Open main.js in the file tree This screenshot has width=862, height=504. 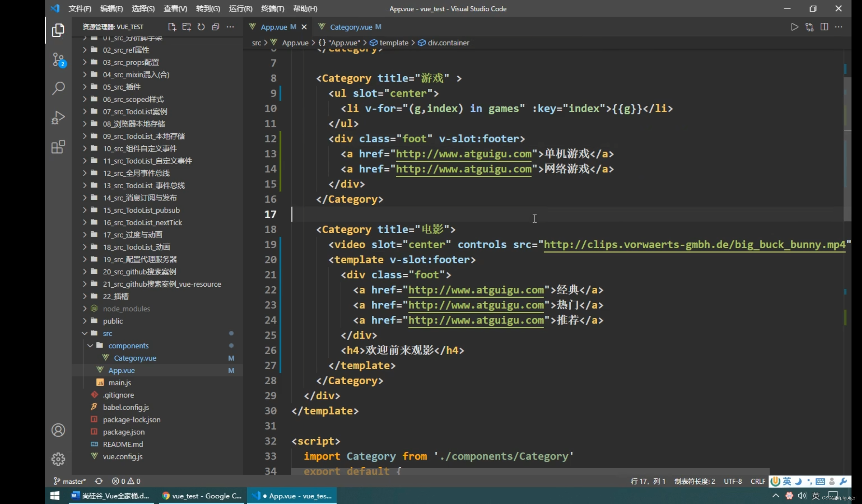158,383
